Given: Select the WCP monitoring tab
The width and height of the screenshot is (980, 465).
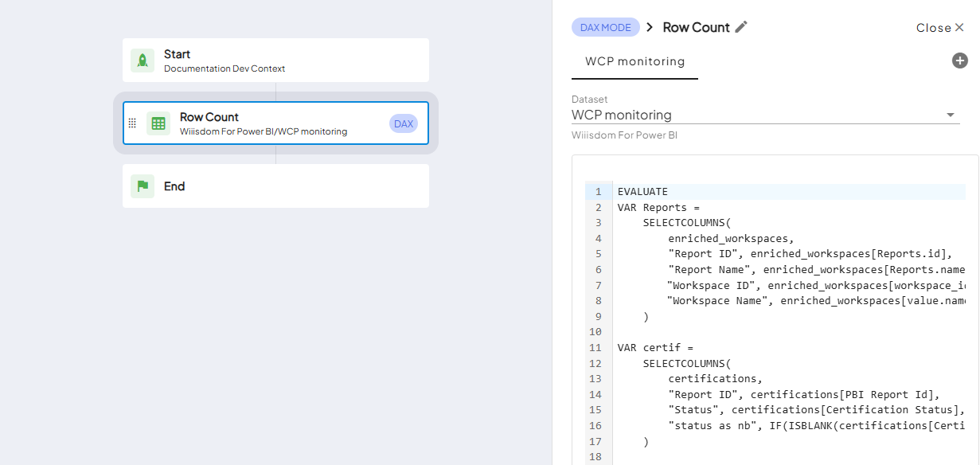Looking at the screenshot, I should point(634,61).
